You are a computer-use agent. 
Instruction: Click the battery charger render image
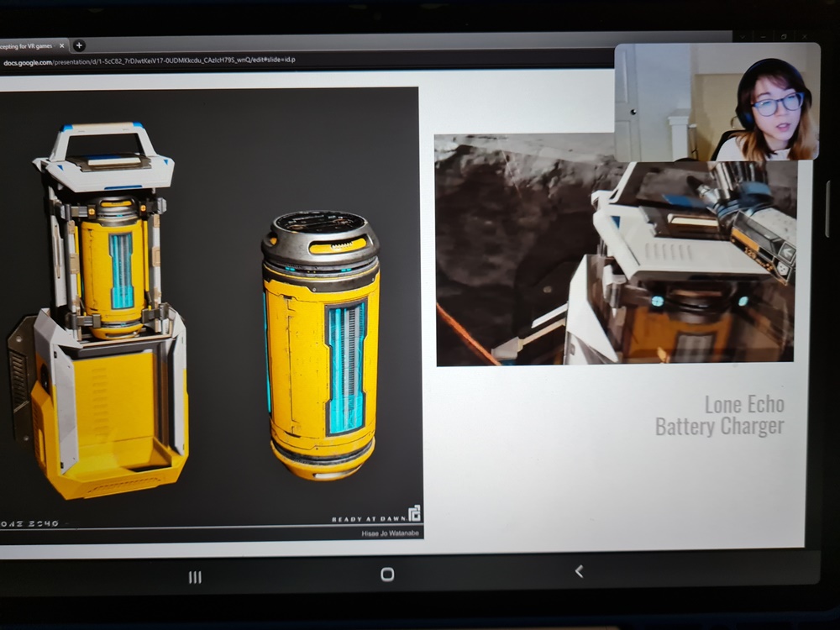pyautogui.click(x=209, y=313)
